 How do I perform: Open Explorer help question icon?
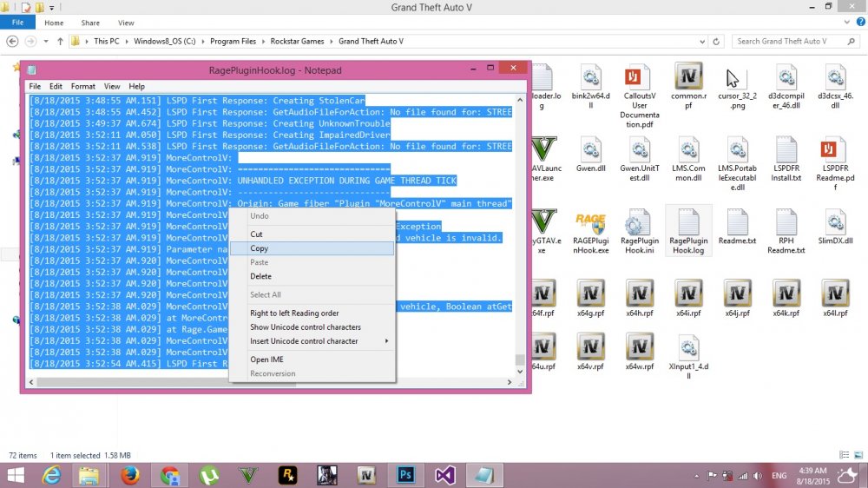861,23
